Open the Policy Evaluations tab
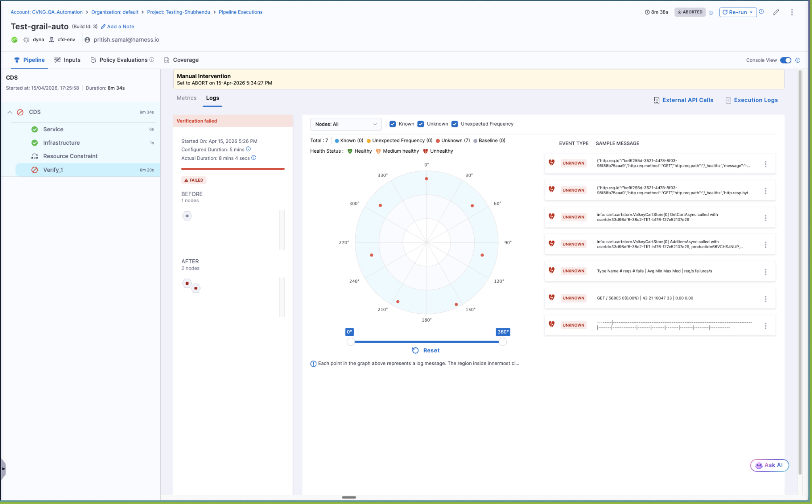 coord(119,60)
